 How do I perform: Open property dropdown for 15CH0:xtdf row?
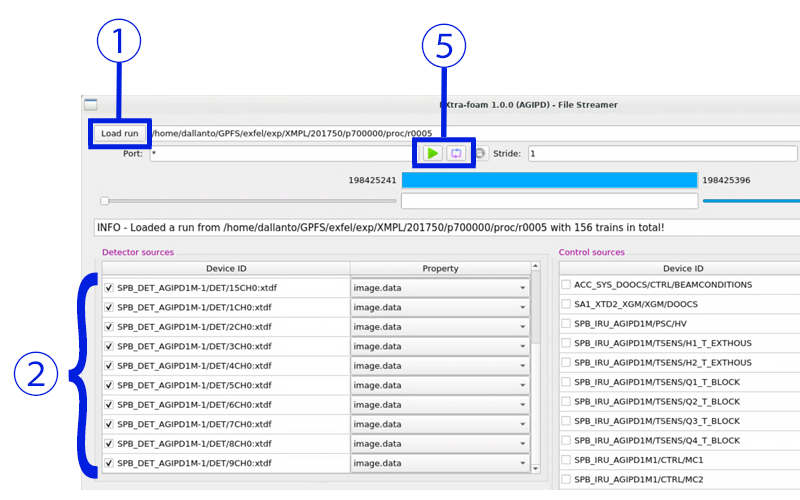440,288
